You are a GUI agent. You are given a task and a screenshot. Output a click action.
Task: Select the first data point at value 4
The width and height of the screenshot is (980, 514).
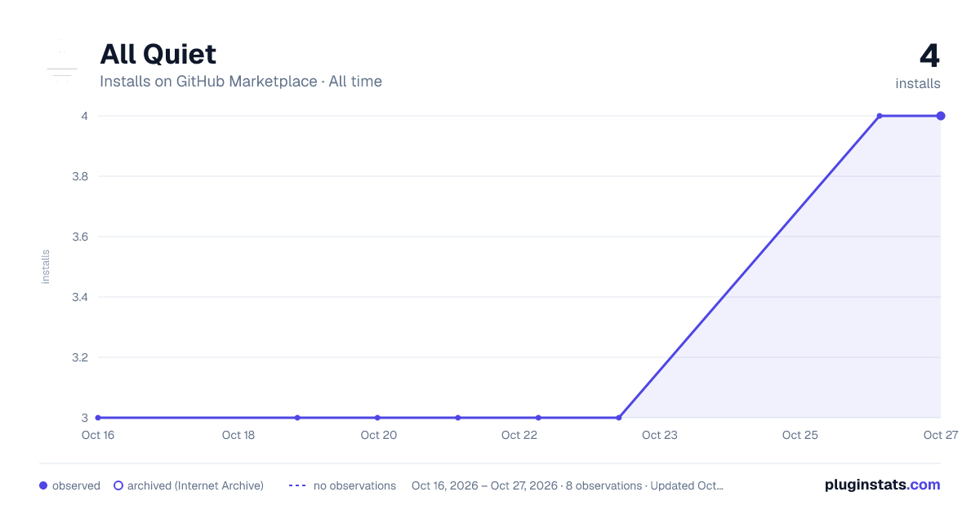pyautogui.click(x=880, y=116)
